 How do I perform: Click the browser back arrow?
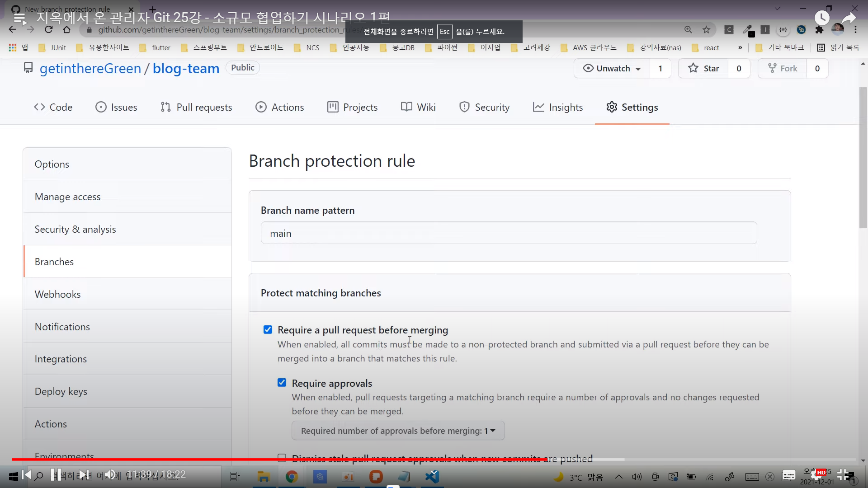tap(12, 30)
